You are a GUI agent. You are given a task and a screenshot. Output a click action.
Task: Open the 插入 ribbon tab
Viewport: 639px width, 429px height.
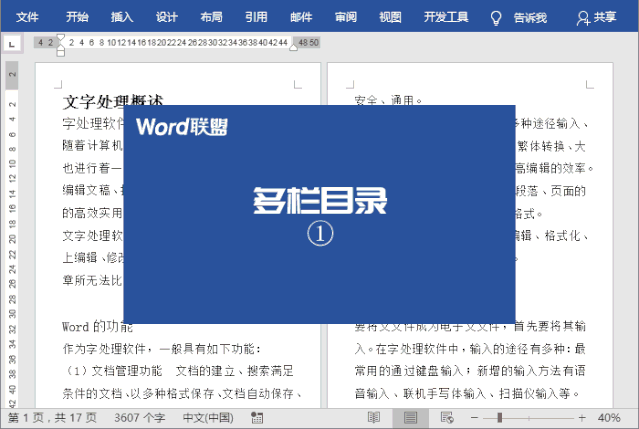pos(122,17)
